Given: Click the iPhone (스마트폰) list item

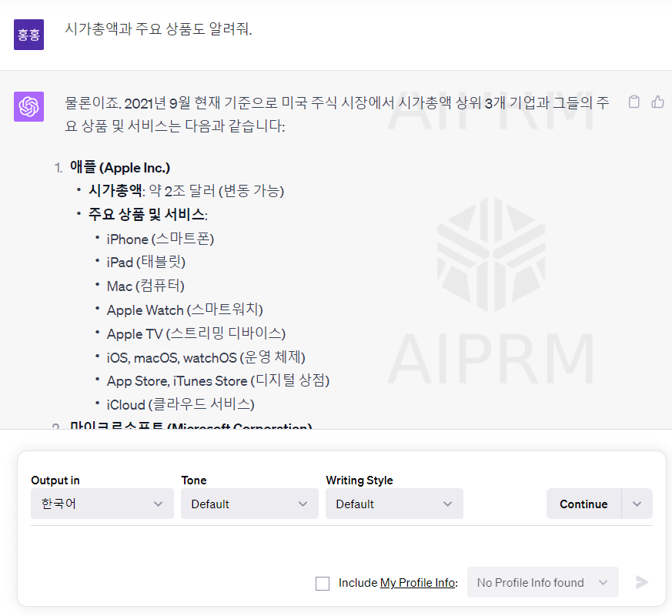Looking at the screenshot, I should [x=160, y=239].
